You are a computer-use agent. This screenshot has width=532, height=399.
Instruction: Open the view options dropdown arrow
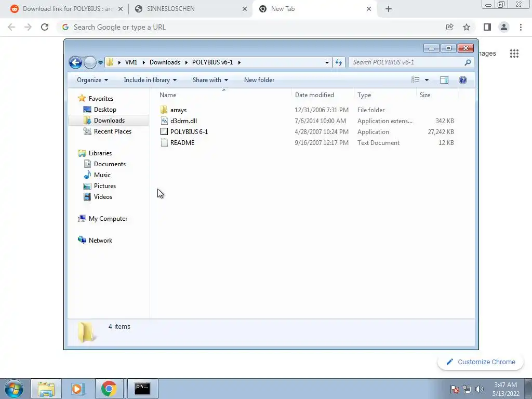[x=427, y=80]
